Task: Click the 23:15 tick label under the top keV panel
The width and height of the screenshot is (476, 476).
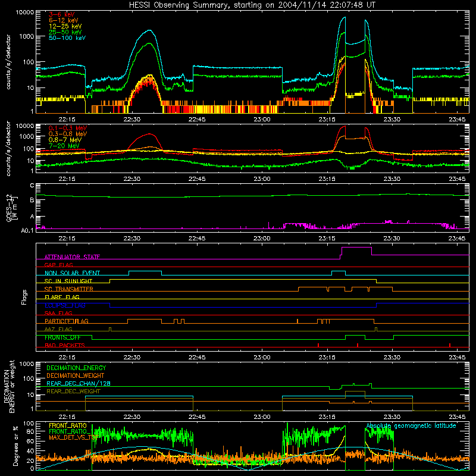Action: click(x=327, y=120)
